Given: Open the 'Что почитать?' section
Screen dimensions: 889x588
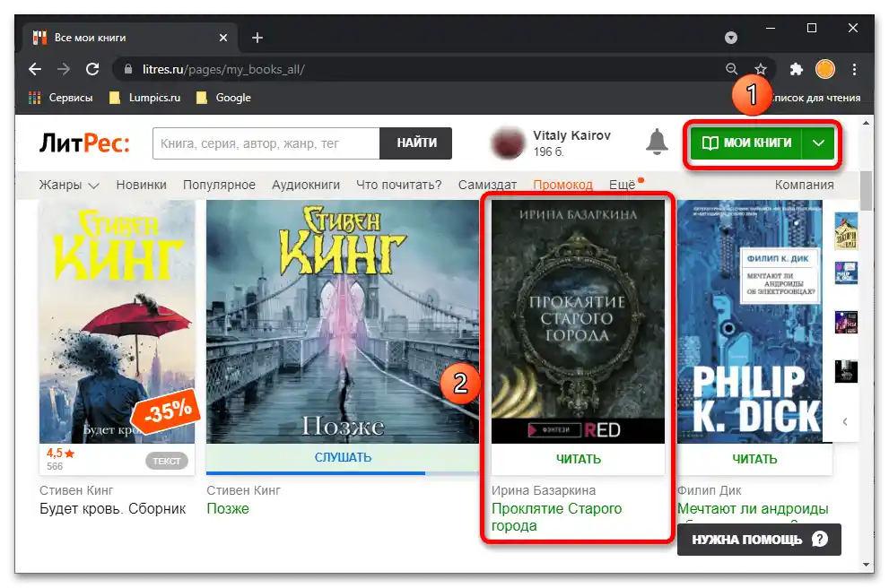Looking at the screenshot, I should click(x=398, y=185).
